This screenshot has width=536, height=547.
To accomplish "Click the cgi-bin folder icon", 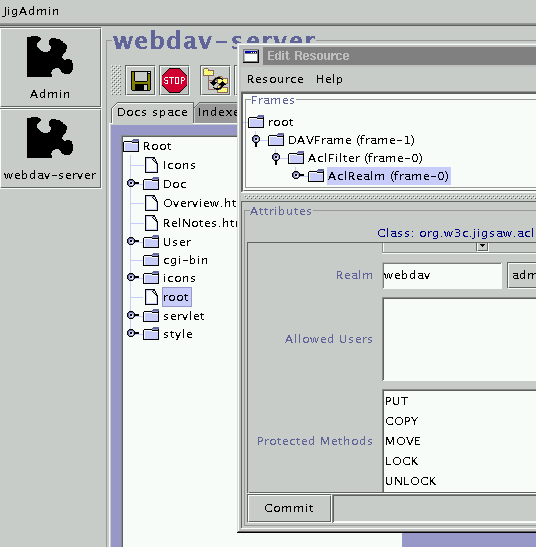I will (x=151, y=260).
